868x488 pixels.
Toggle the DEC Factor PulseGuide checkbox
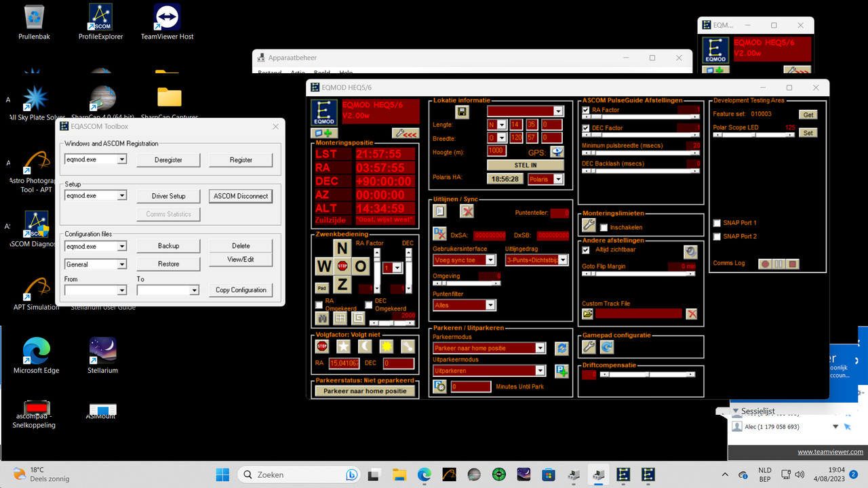click(x=586, y=128)
